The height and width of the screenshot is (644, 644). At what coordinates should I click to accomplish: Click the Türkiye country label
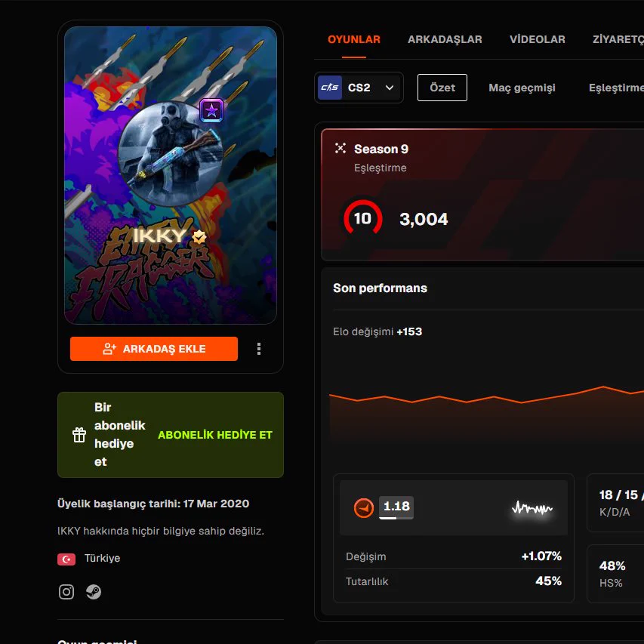coord(102,558)
